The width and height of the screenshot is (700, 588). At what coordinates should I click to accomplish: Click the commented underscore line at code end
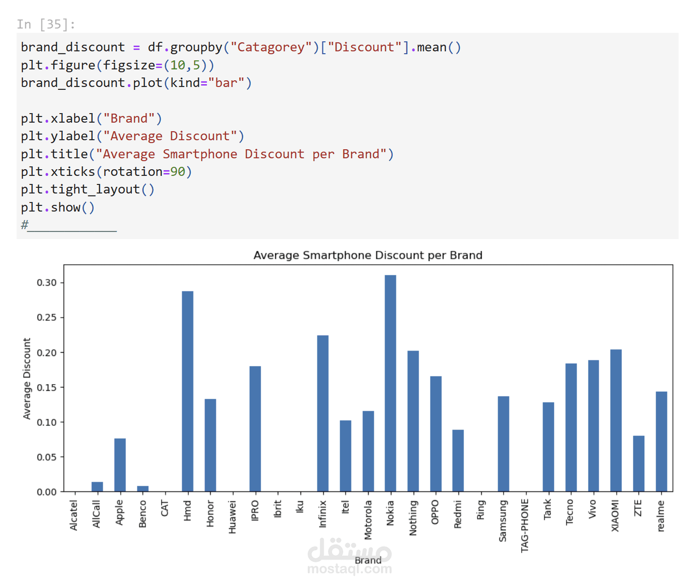68,225
